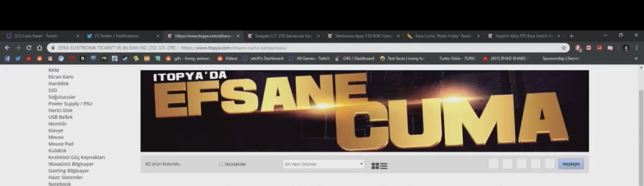Open the Chrome profile avatar
Image resolution: width=644 pixels, height=186 pixels.
pos(626,48)
